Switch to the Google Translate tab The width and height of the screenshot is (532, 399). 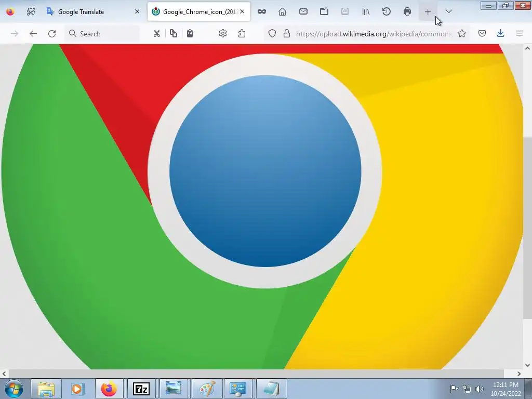[94, 12]
